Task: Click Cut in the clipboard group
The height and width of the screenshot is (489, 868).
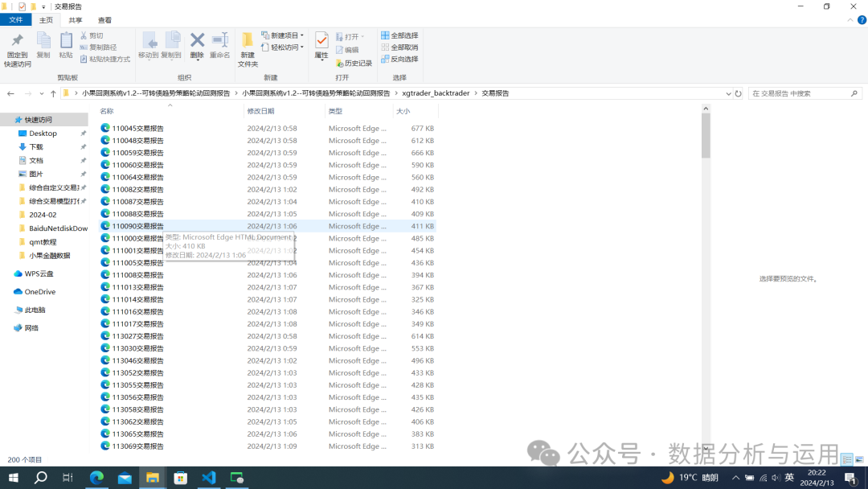Action: pyautogui.click(x=92, y=35)
